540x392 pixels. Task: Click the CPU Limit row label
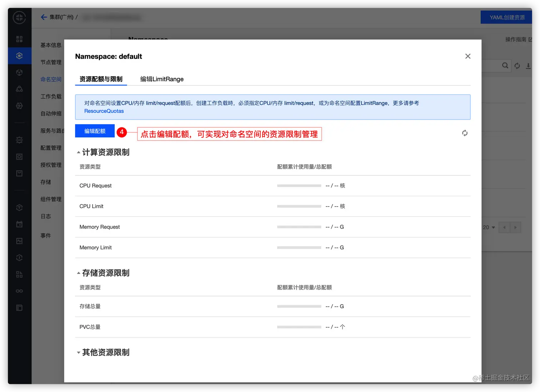coord(91,206)
